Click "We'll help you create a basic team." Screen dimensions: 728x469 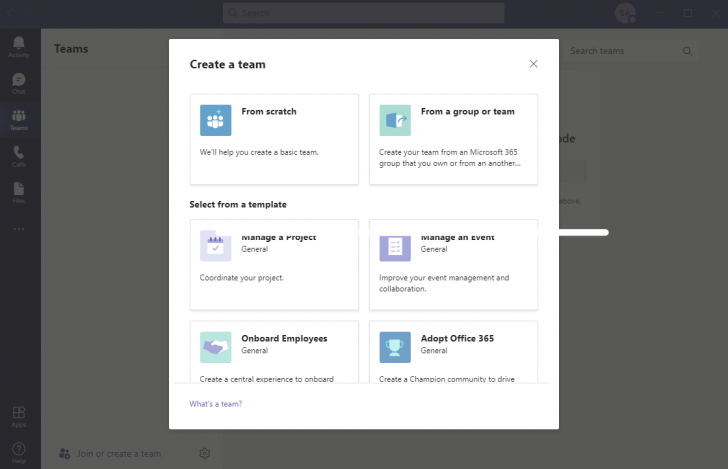click(x=259, y=152)
